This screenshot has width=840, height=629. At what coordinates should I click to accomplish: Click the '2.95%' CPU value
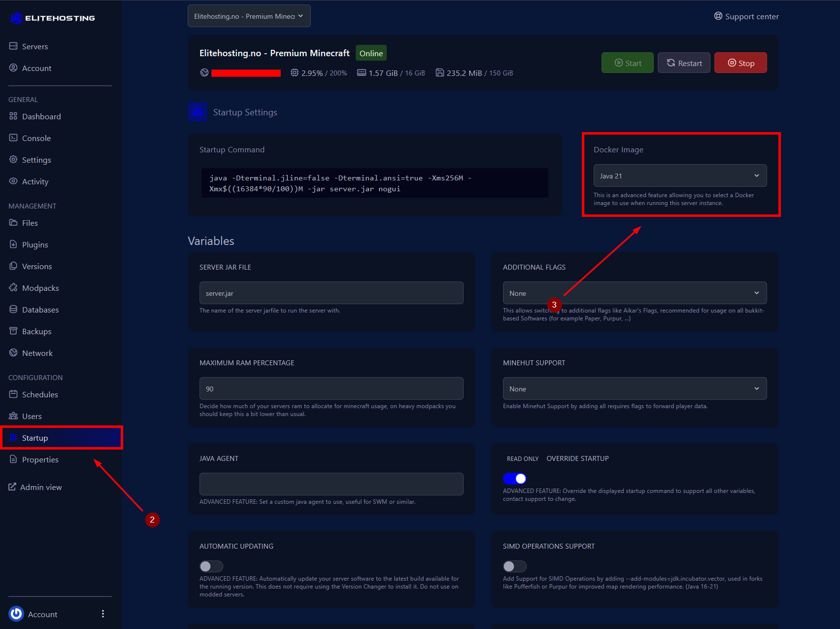tap(312, 73)
